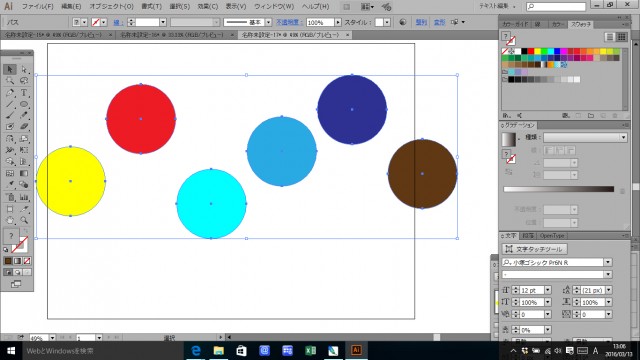The height and width of the screenshot is (360, 640).
Task: Select the Paintbrush tool
Action: point(10,116)
